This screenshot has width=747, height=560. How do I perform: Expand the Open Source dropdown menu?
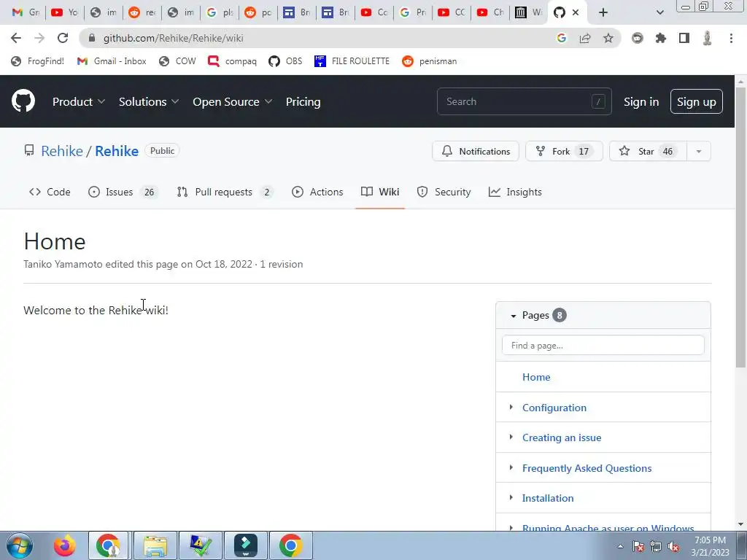coord(233,101)
